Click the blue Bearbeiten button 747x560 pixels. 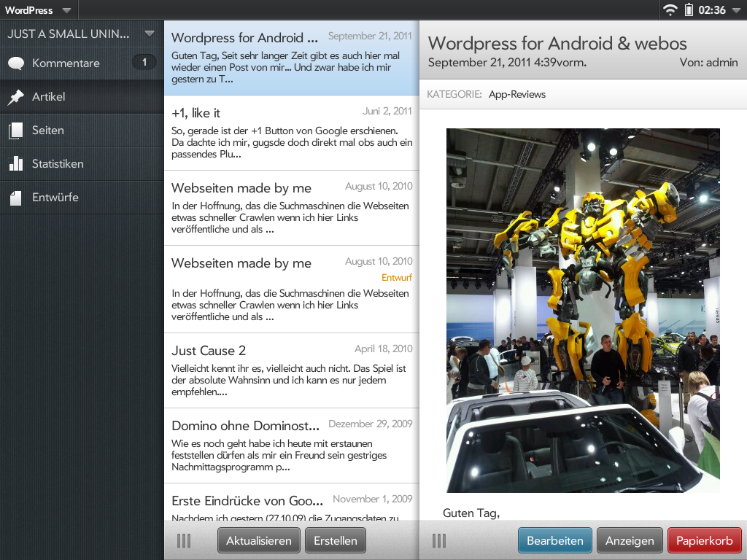coord(555,540)
